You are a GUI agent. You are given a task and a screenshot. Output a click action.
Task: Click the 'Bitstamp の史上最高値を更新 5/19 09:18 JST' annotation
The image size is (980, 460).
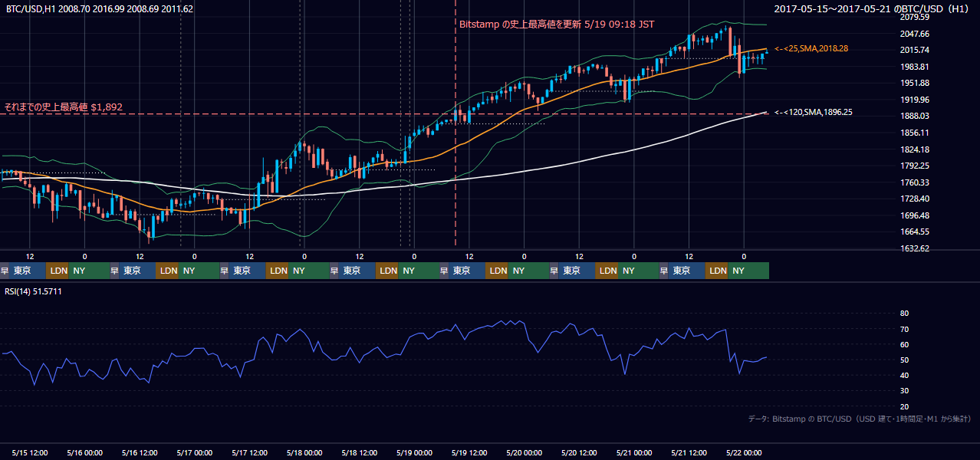(557, 24)
